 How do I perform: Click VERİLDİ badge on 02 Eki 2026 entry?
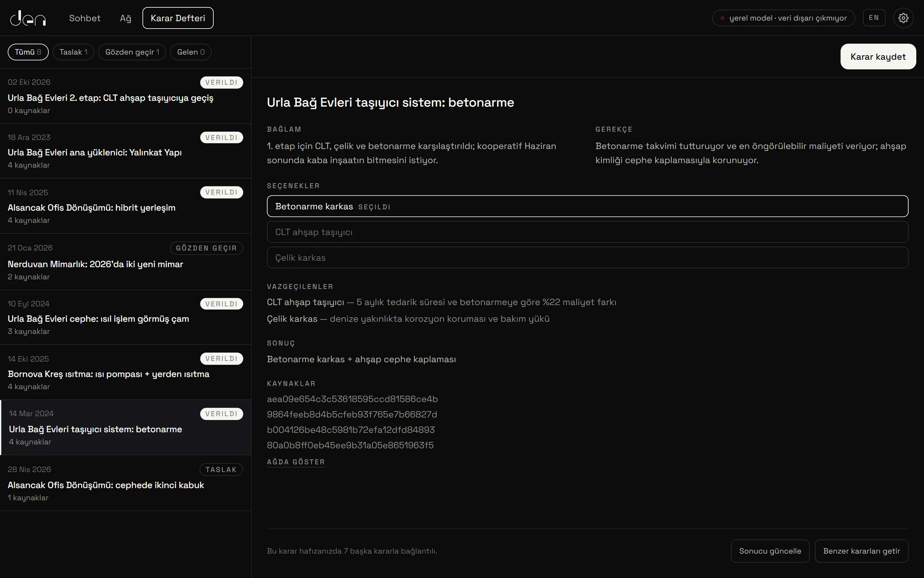221,82
